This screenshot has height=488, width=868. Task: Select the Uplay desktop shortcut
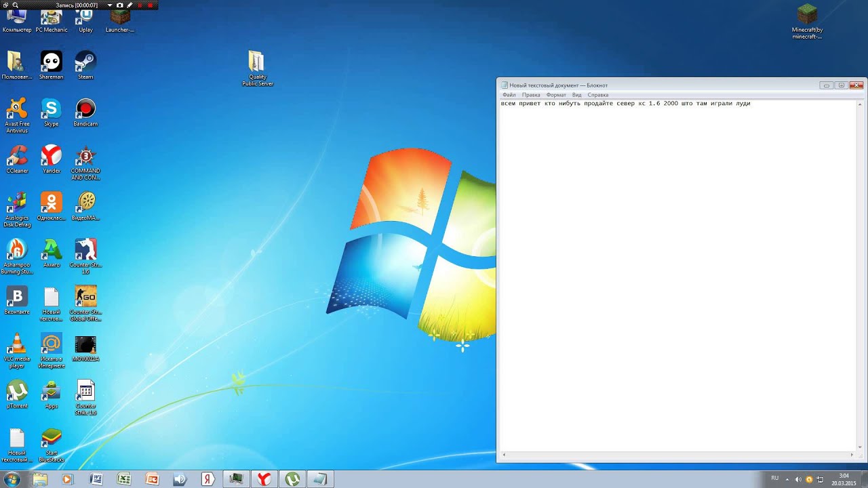[85, 19]
